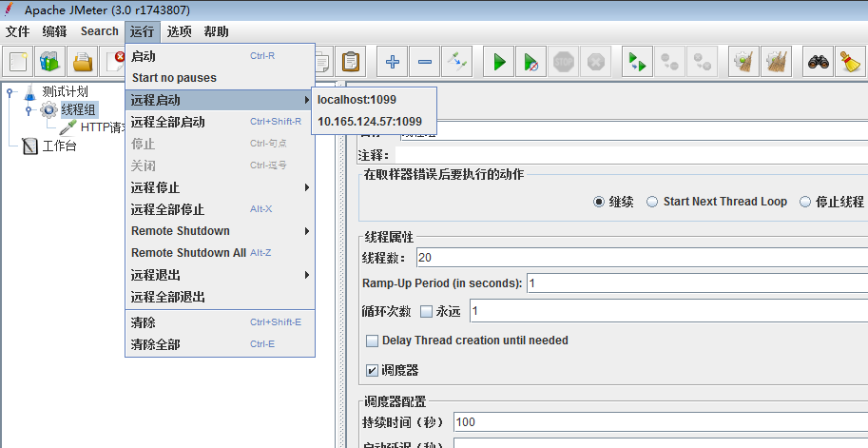Click the 线程数 input field
The height and width of the screenshot is (448, 868).
coord(642,258)
